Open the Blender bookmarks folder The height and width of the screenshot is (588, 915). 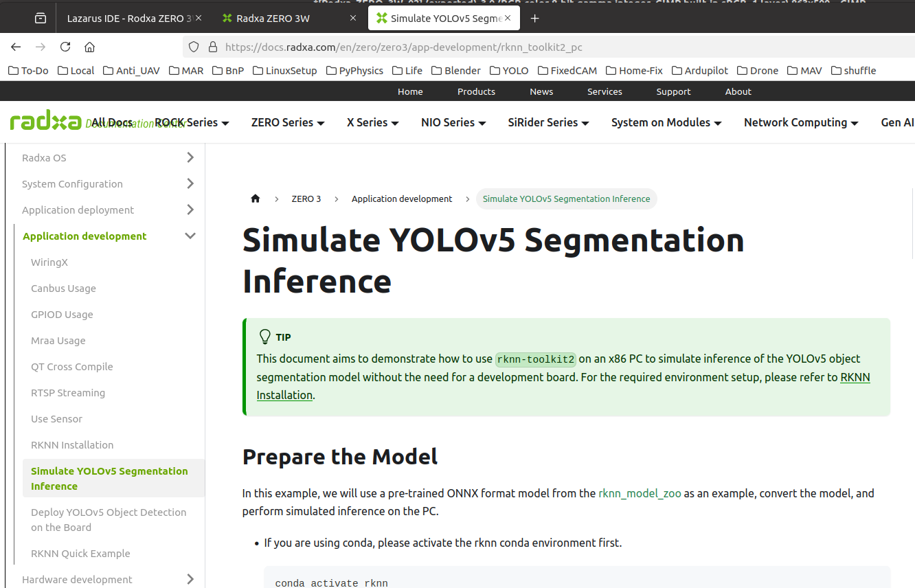456,70
